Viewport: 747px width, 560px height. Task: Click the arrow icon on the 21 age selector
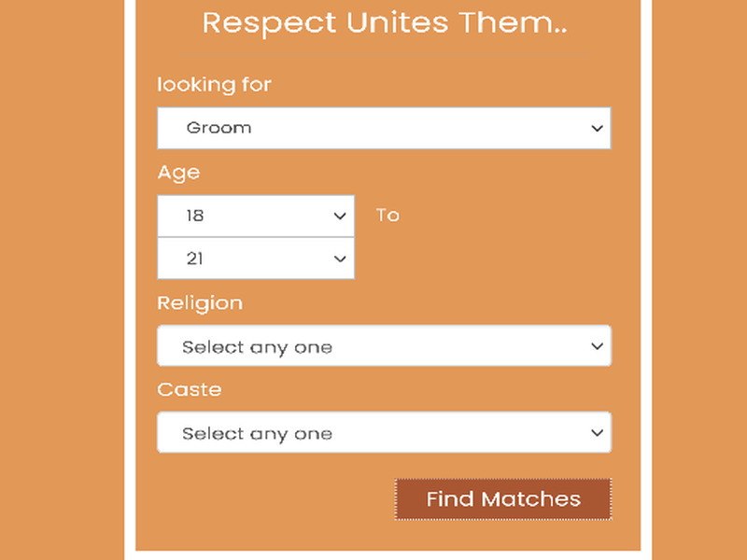click(340, 259)
